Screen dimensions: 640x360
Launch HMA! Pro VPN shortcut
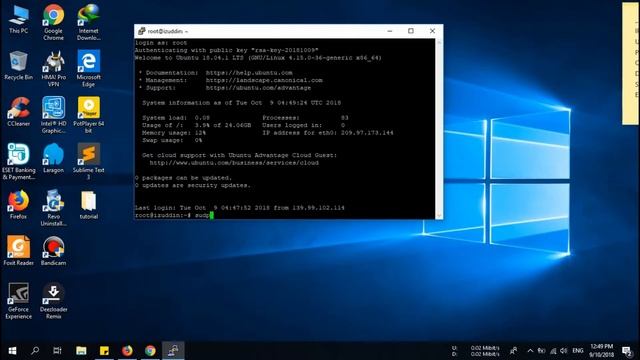tap(53, 69)
